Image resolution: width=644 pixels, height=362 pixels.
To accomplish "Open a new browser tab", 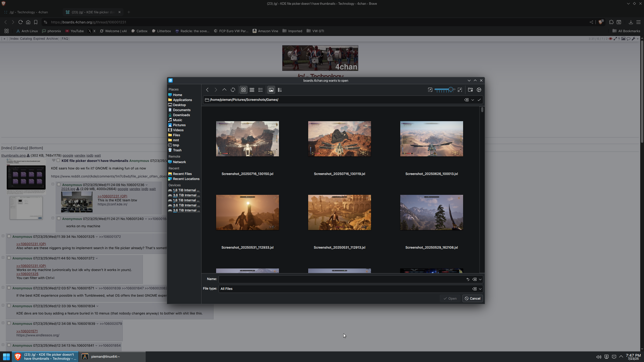I will (129, 12).
